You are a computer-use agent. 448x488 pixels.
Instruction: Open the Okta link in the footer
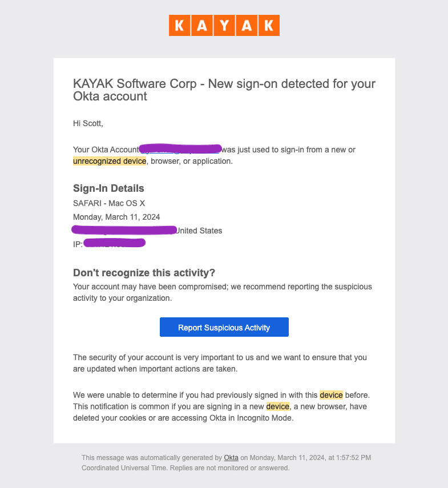pos(231,457)
